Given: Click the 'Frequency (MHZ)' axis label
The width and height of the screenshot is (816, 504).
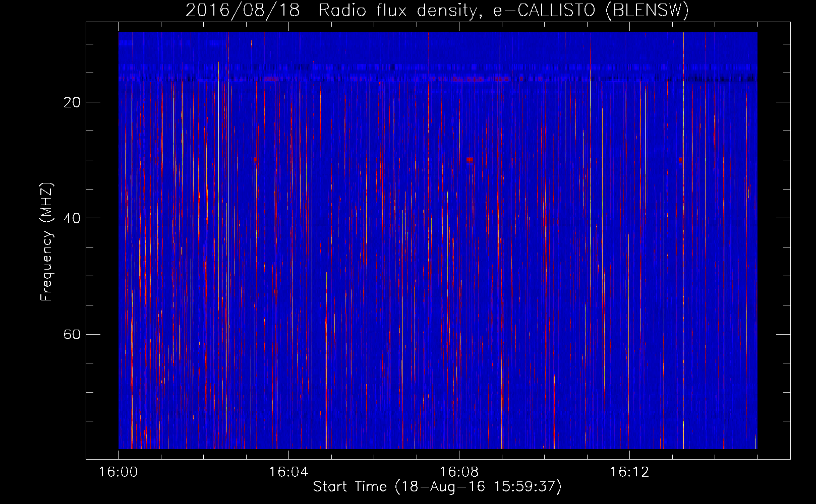Looking at the screenshot, I should (x=46, y=242).
